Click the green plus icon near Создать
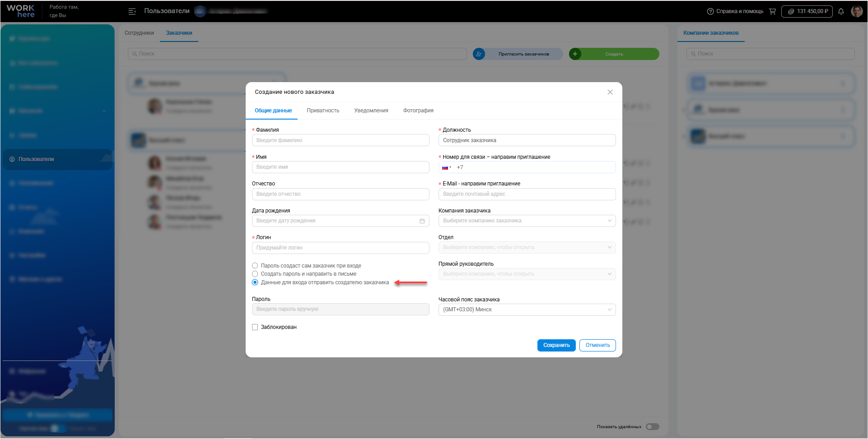The image size is (868, 439). (575, 54)
